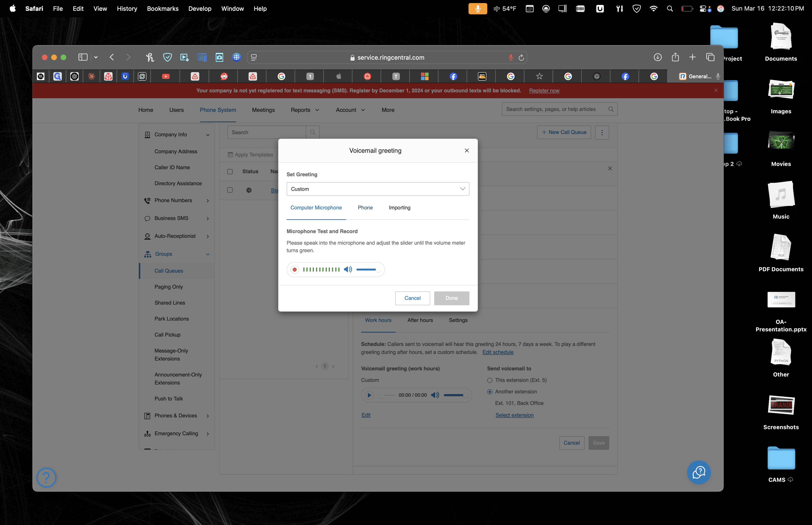This screenshot has height=525, width=812.
Task: Click the New Call Queue button
Action: click(x=564, y=132)
